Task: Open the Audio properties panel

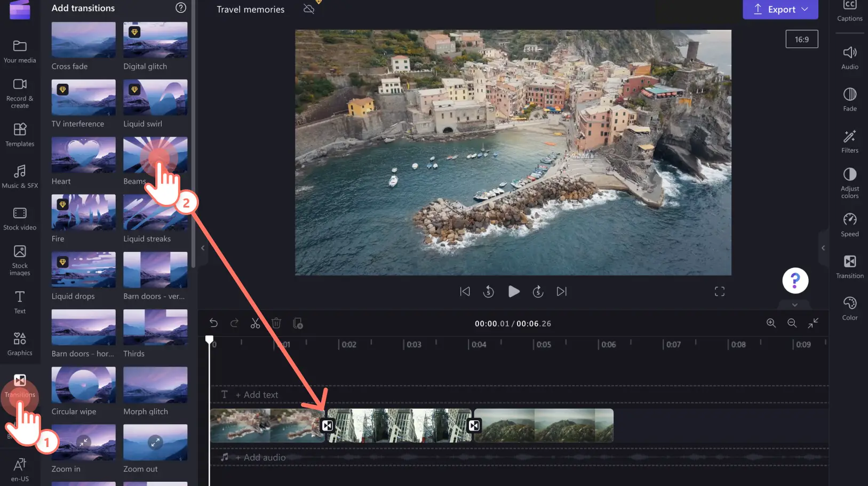Action: [x=849, y=58]
